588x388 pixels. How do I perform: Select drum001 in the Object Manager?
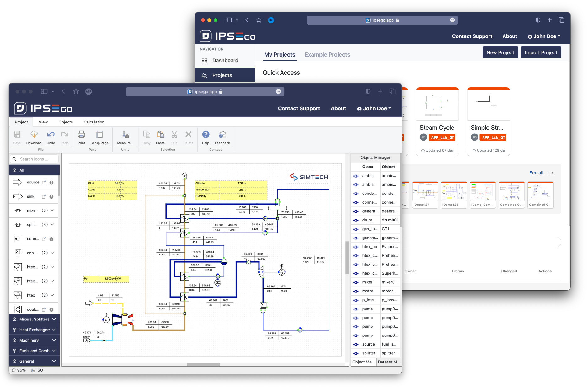390,220
